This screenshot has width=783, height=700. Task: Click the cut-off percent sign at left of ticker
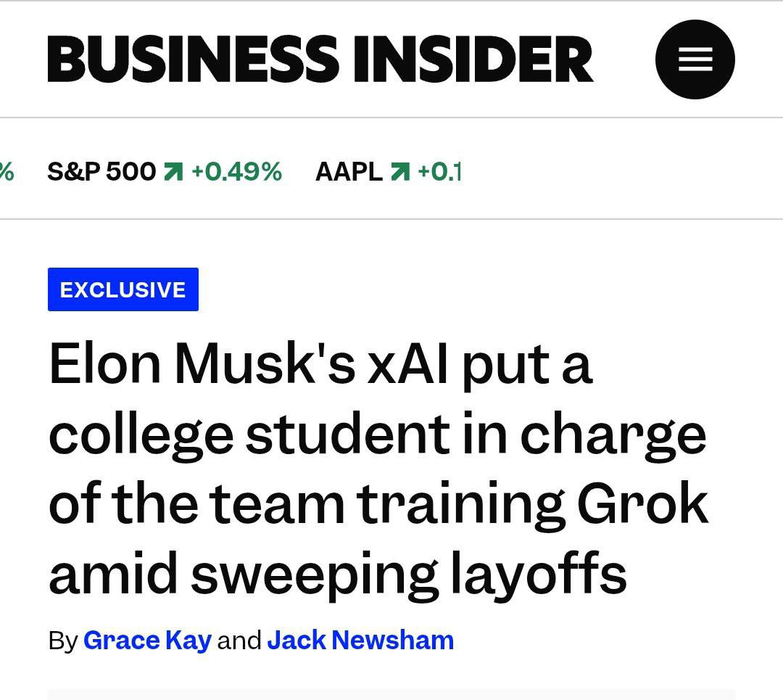click(x=7, y=172)
